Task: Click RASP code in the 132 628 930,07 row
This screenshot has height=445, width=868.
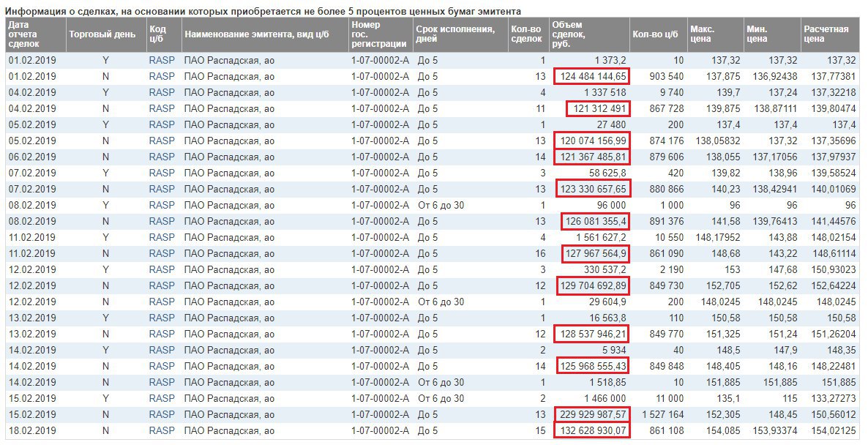Action: 162,430
